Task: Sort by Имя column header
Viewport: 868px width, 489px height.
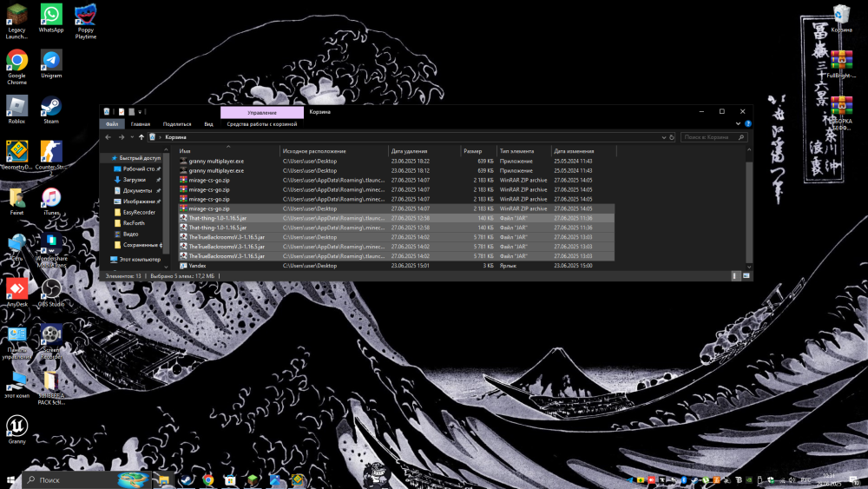Action: [x=227, y=151]
